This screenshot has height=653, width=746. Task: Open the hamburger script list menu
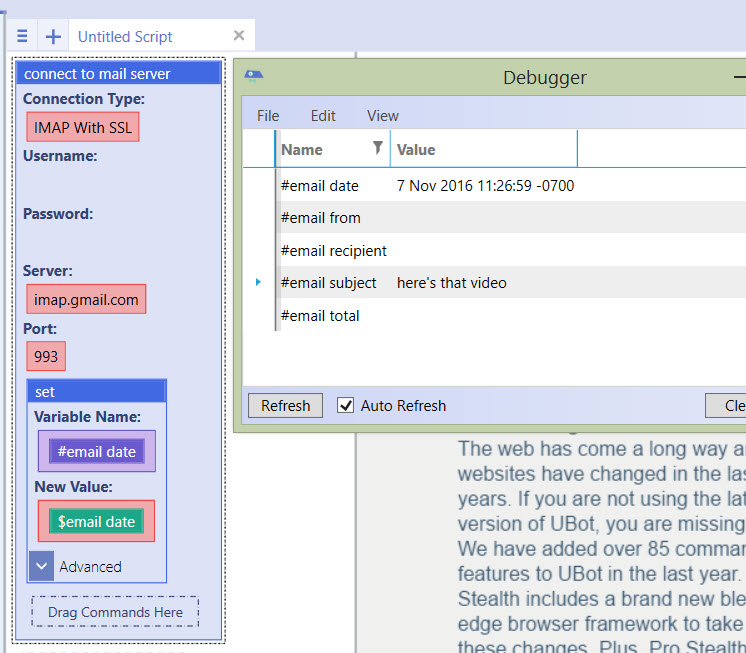(22, 36)
